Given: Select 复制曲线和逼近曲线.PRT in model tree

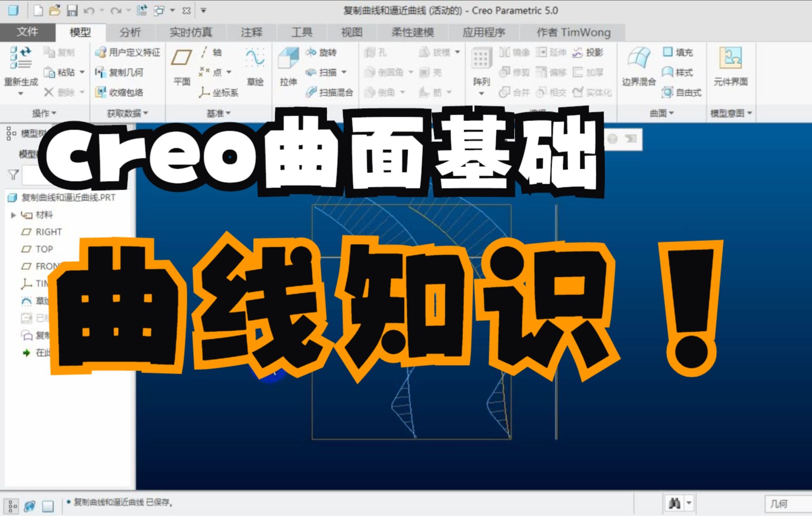Looking at the screenshot, I should point(62,198).
